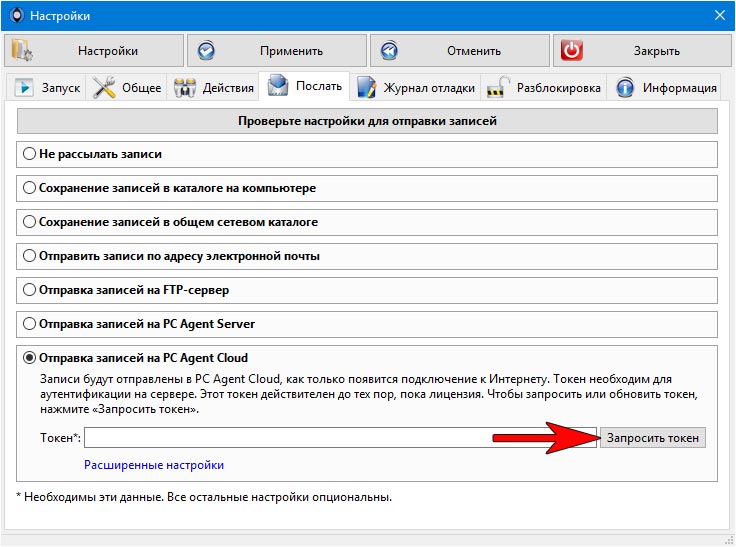Click the red power Close icon
Viewport: 736px width, 547px height.
coord(572,51)
